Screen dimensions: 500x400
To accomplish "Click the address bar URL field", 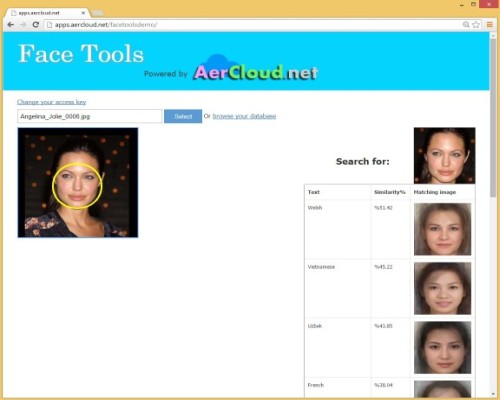I will pyautogui.click(x=253, y=25).
